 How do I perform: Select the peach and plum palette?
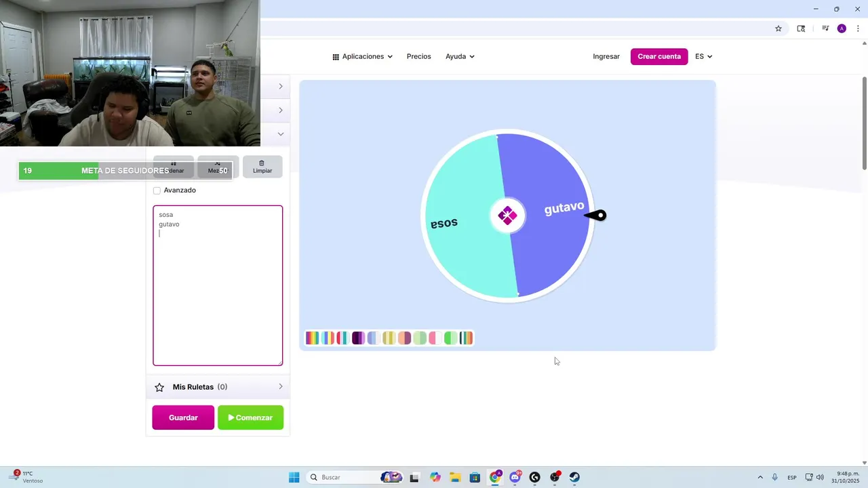click(x=405, y=338)
